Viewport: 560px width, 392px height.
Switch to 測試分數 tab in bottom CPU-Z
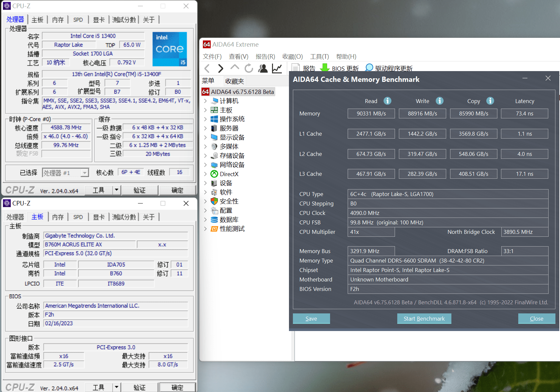point(124,217)
